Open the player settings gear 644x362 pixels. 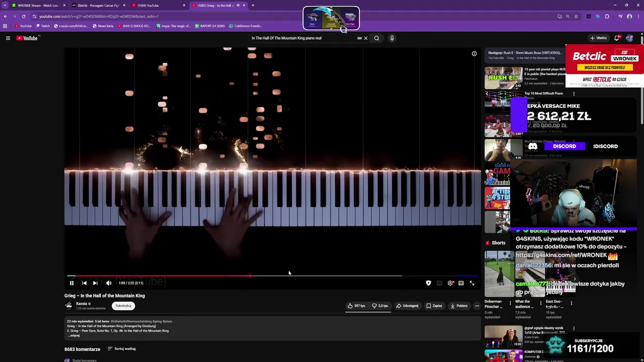pyautogui.click(x=450, y=283)
